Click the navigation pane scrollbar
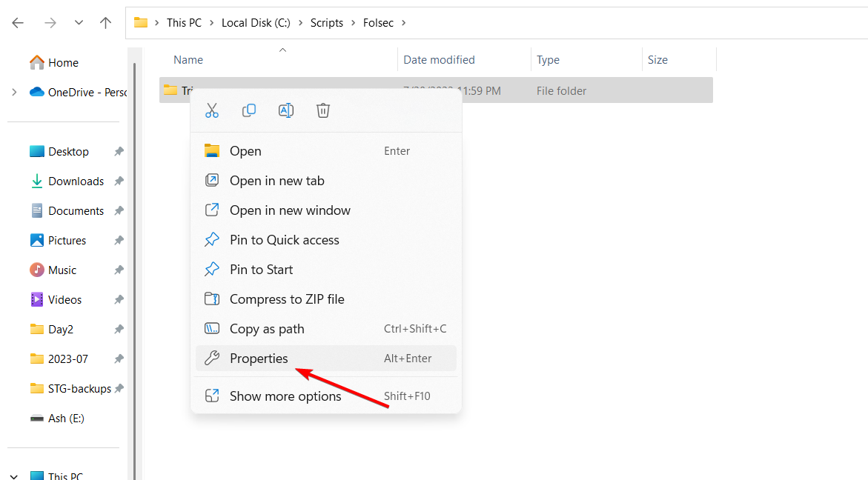Viewport: 868px width, 480px height. click(x=134, y=271)
